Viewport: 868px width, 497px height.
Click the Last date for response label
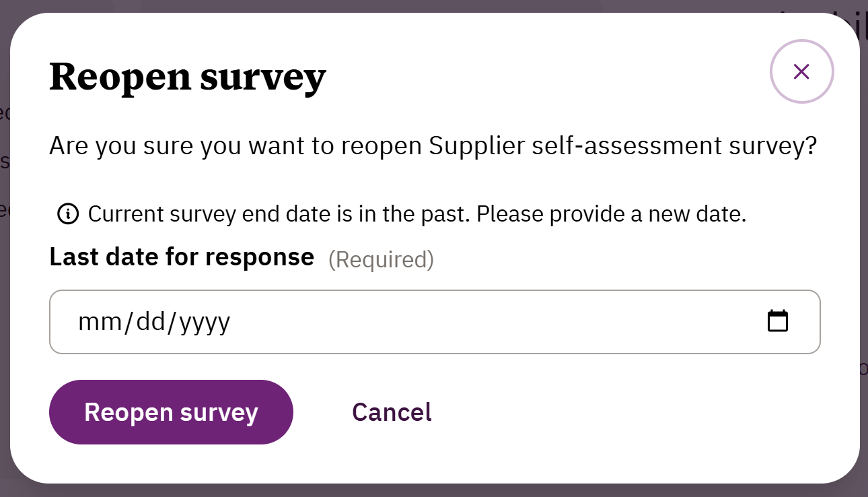pyautogui.click(x=182, y=257)
